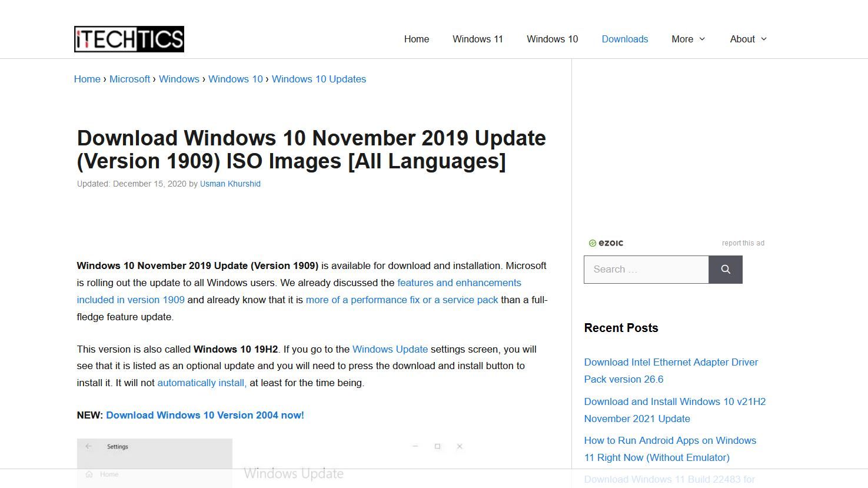Screen dimensions: 868x488
Task: Click the Ezoic logo
Action: [606, 243]
